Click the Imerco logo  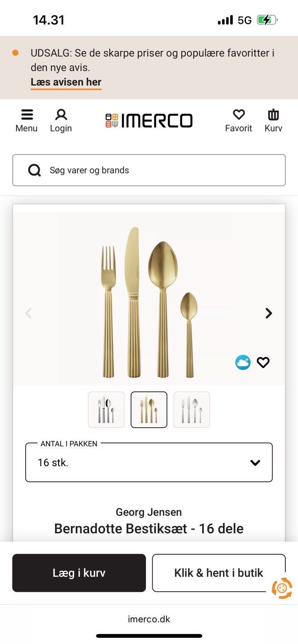click(149, 121)
